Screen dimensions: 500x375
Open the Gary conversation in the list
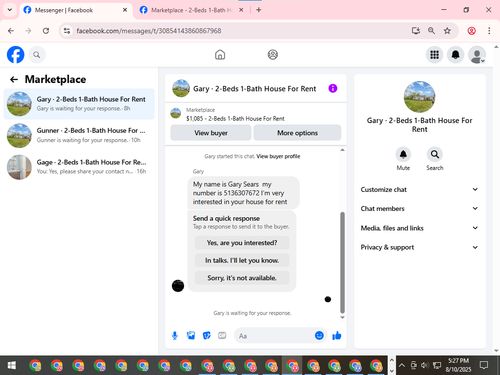[x=79, y=104]
